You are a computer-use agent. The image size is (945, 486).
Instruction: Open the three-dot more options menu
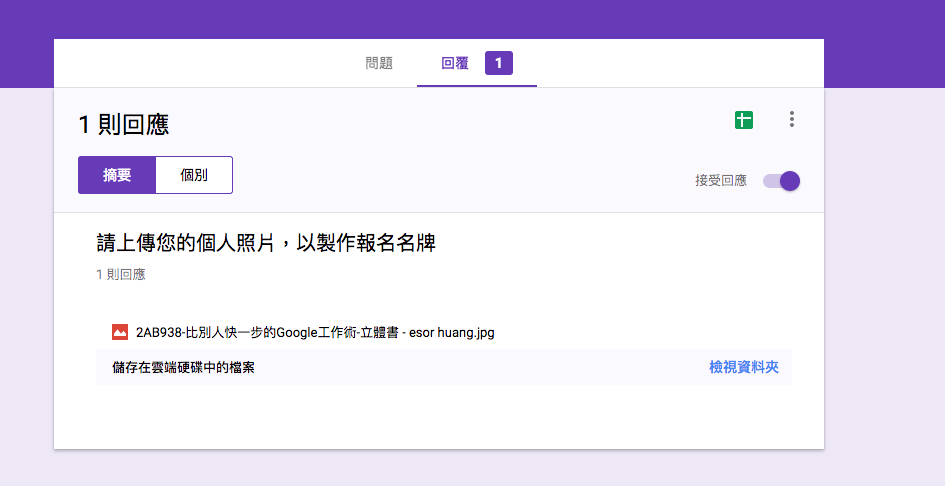[792, 119]
